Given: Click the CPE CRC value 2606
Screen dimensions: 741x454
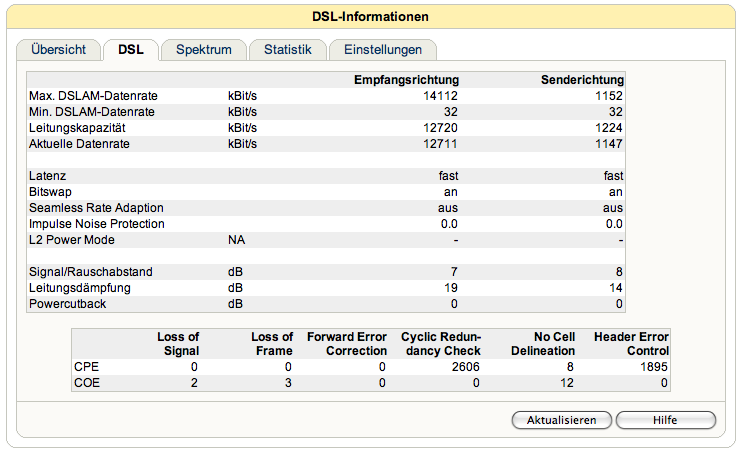Looking at the screenshot, I should pyautogui.click(x=465, y=367).
